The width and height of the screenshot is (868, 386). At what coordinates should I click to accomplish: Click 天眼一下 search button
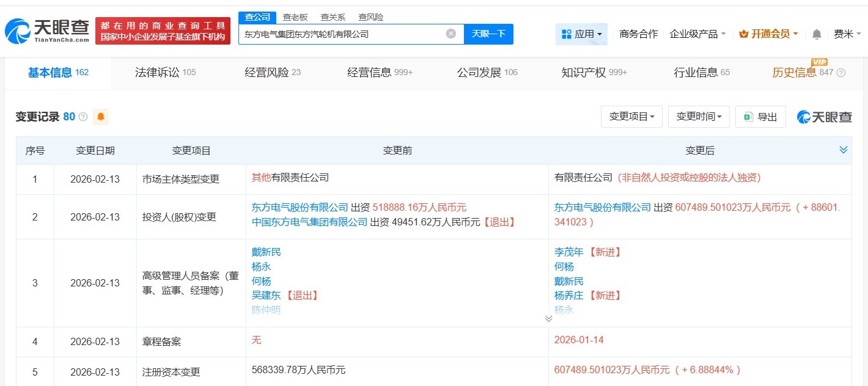coord(488,34)
